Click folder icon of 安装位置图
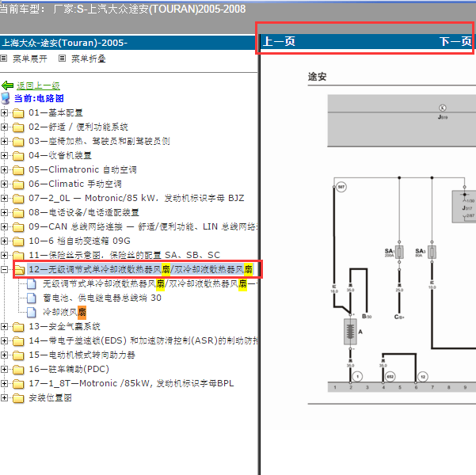 (x=18, y=398)
